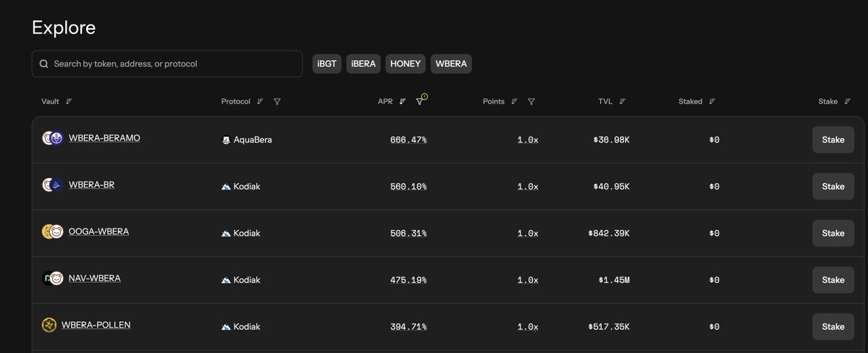Viewport: 868px width, 353px height.
Task: Toggle the iBERA token filter chip
Action: [x=363, y=64]
